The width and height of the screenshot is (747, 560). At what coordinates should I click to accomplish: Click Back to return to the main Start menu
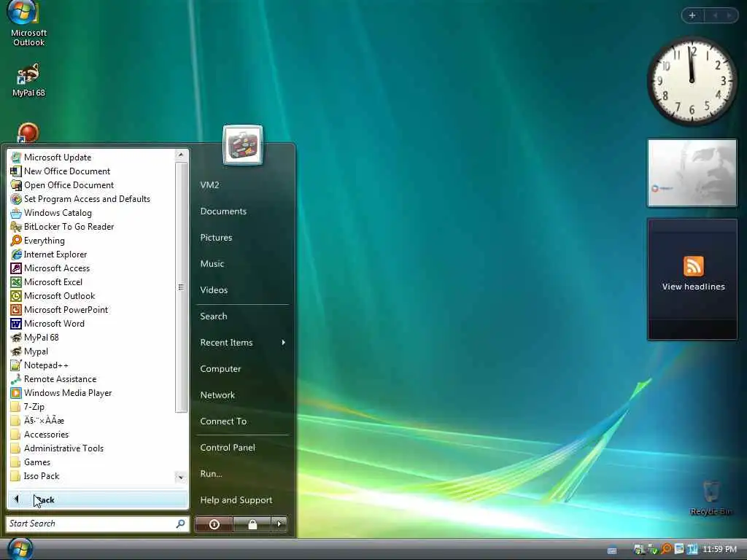tap(97, 499)
